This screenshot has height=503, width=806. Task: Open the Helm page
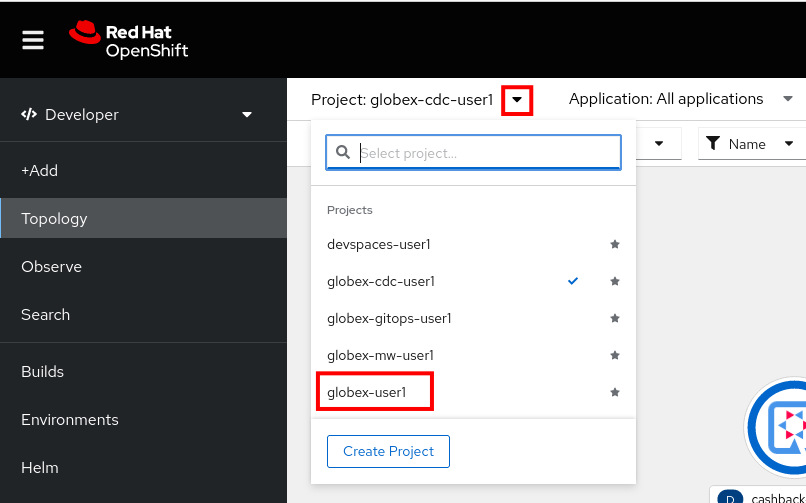point(40,468)
